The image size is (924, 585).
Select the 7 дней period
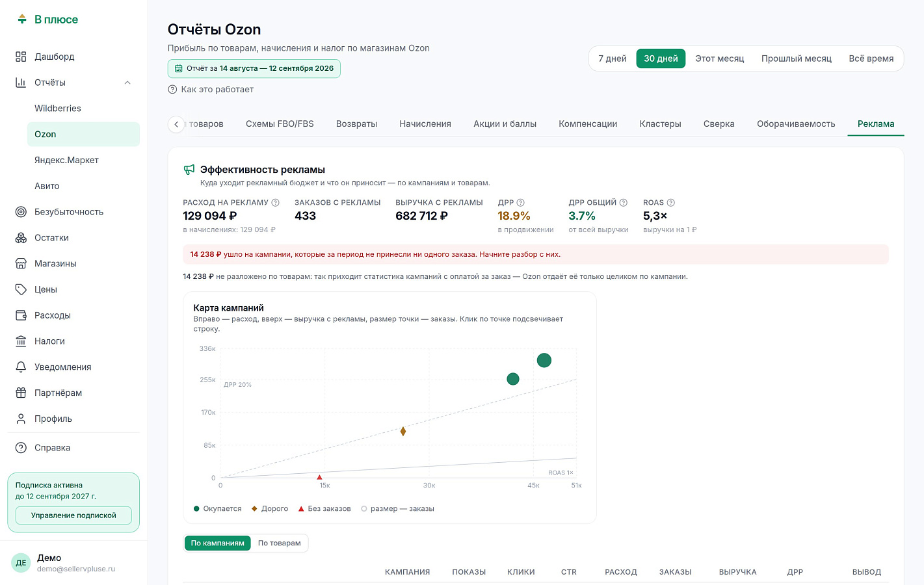tap(613, 58)
